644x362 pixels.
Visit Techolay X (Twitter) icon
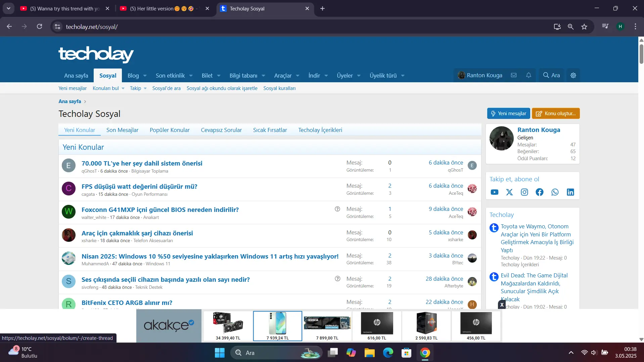pos(509,192)
